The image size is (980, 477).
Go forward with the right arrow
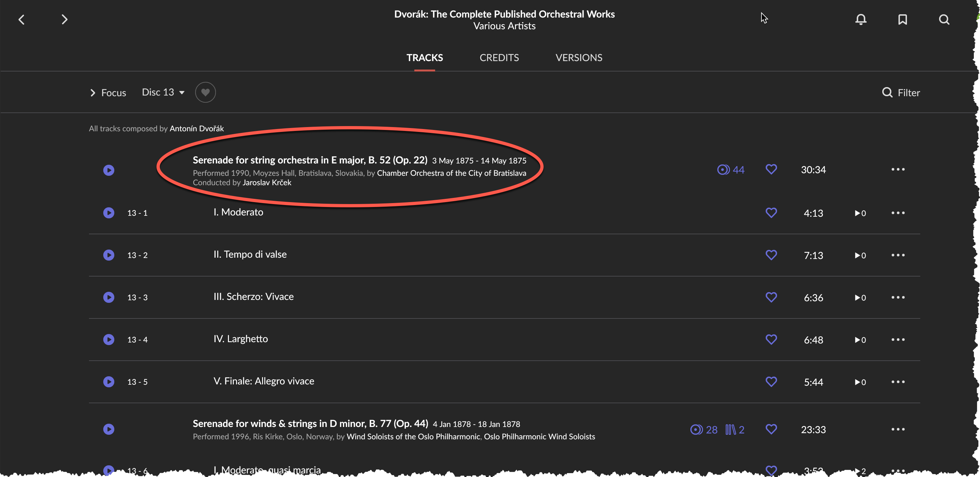(64, 19)
